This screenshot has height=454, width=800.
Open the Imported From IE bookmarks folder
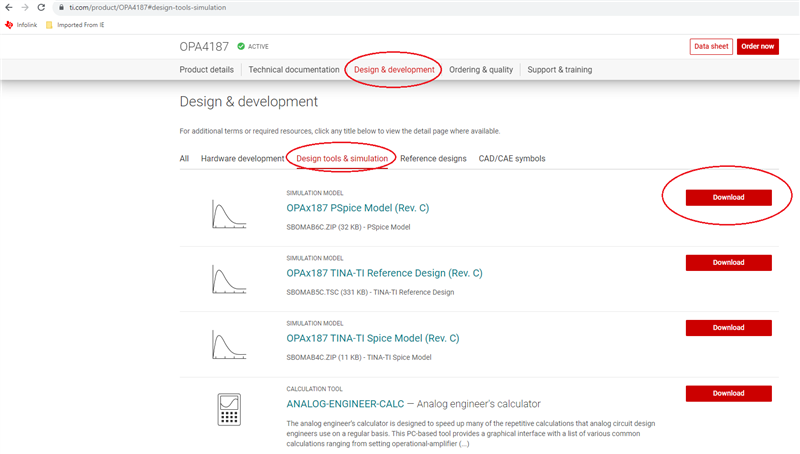tap(75, 24)
